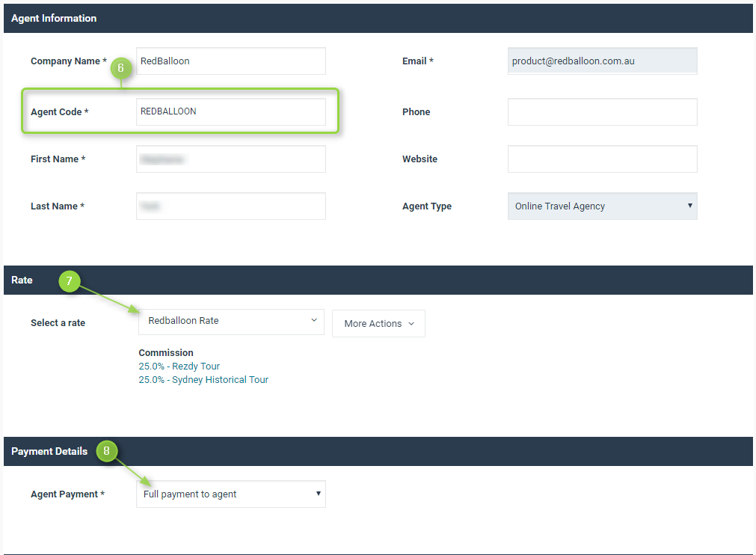Click the Agent Type label
This screenshot has height=555, width=756.
[427, 206]
